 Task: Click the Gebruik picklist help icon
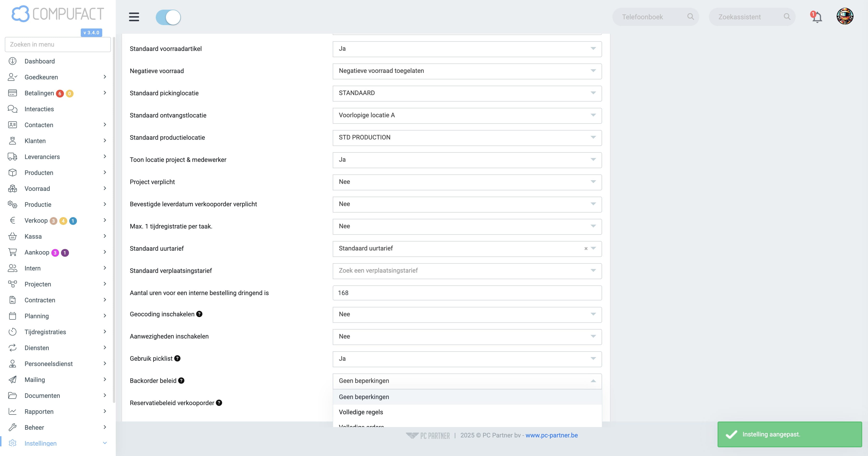pos(177,359)
